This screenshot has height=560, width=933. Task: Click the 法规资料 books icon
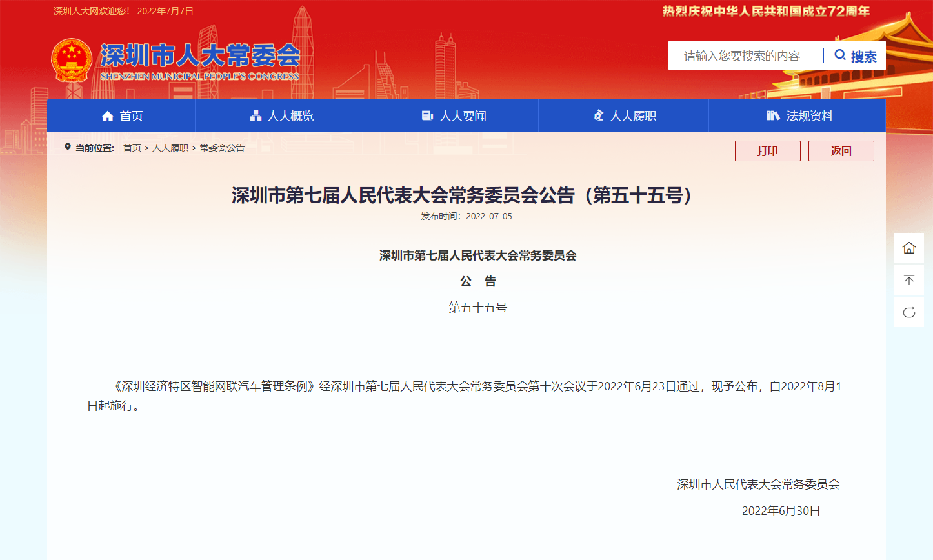pyautogui.click(x=772, y=115)
